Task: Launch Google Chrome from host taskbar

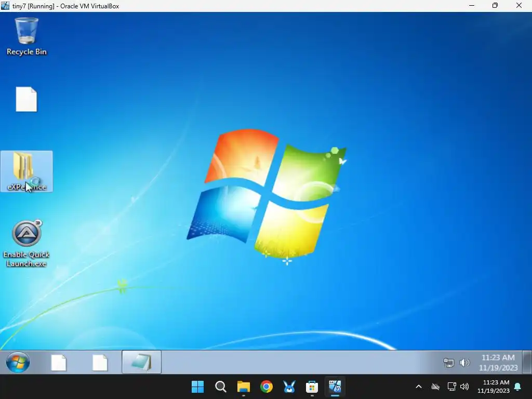Action: click(x=267, y=387)
